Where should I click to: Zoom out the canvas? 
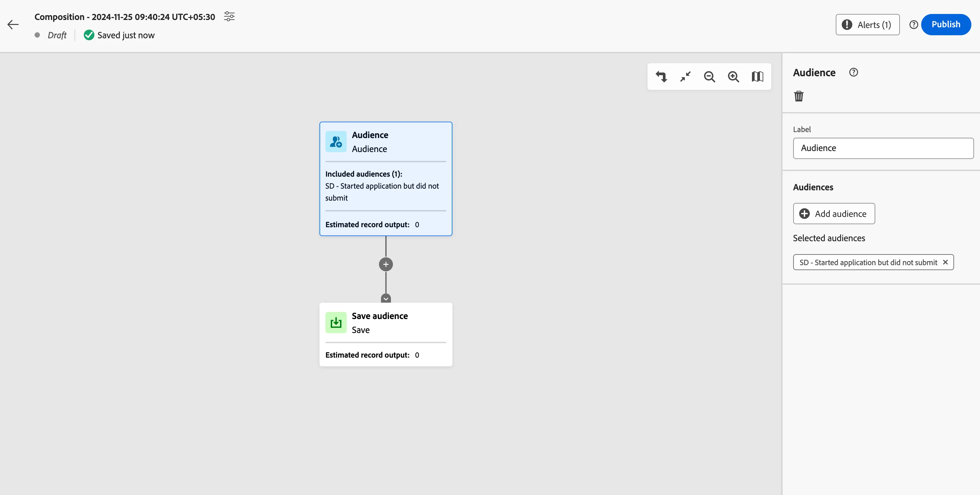point(709,77)
